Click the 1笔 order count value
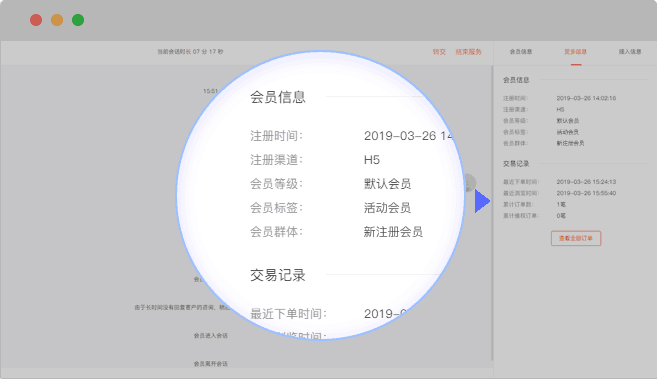The width and height of the screenshot is (657, 380). point(561,204)
